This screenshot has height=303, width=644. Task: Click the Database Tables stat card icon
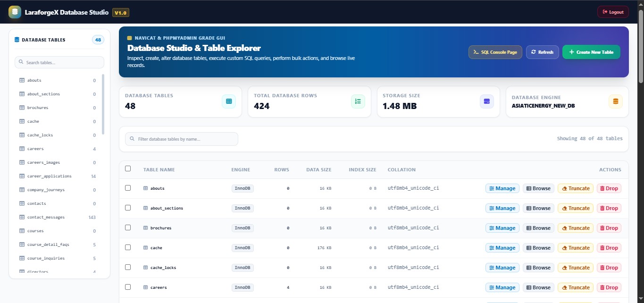pos(229,101)
